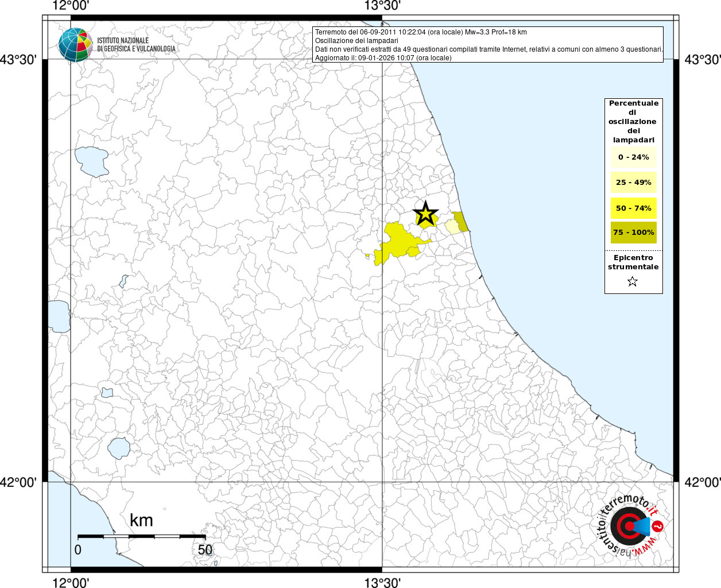Click the 'km' scale bar label
721x588 pixels.
pyautogui.click(x=141, y=520)
